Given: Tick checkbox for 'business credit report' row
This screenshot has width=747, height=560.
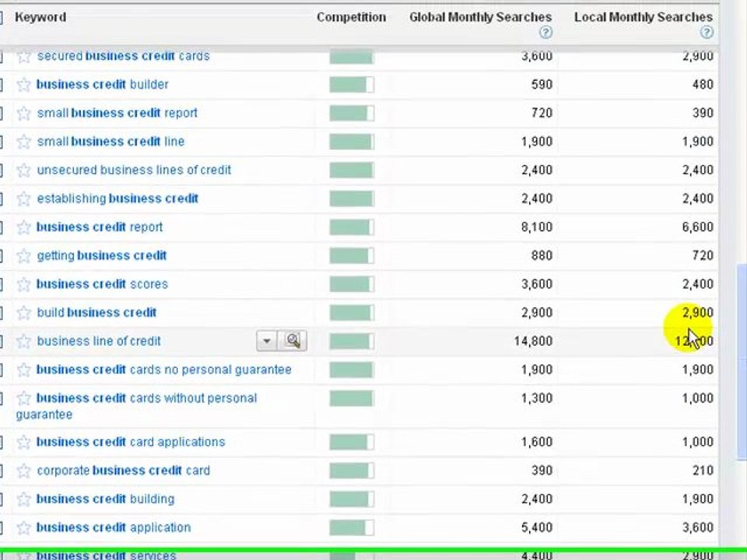Looking at the screenshot, I should (1, 227).
